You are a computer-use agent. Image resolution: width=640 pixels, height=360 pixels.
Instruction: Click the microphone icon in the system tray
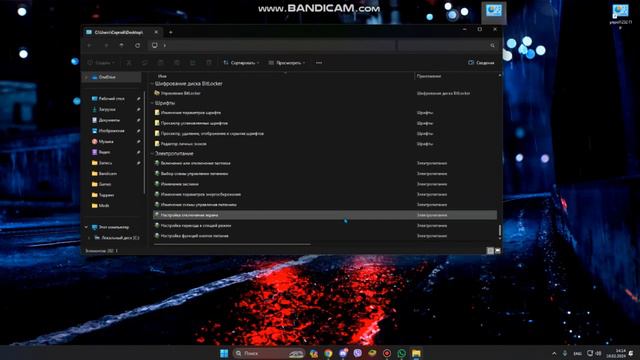(x=565, y=353)
